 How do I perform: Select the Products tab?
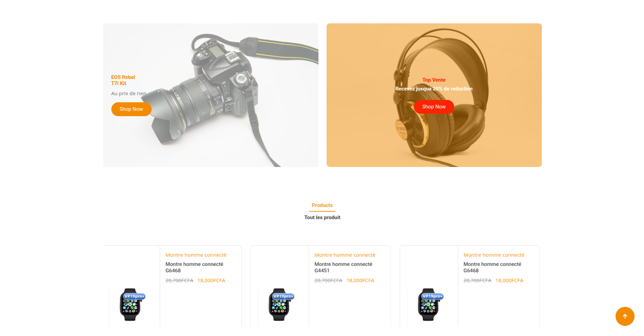(x=322, y=205)
